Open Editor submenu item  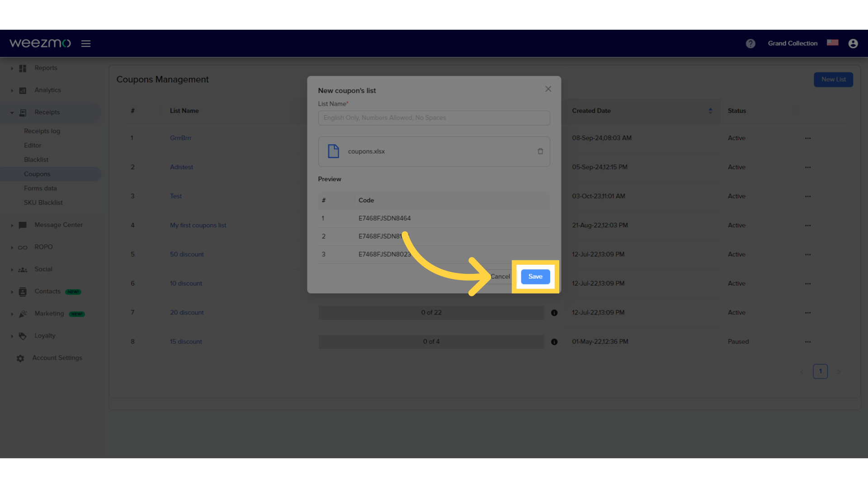click(33, 145)
